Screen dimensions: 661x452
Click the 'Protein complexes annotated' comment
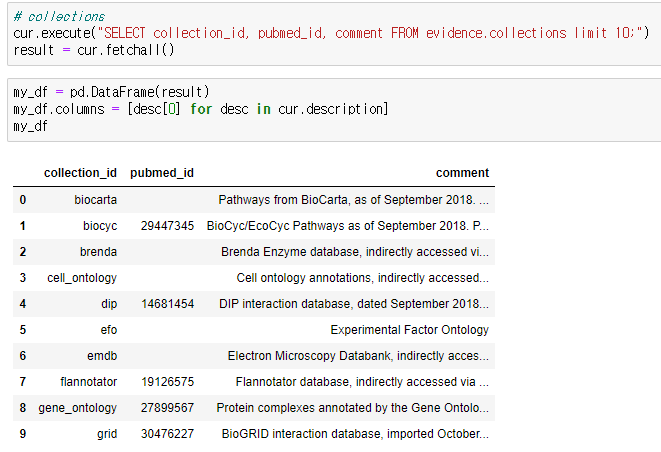pyautogui.click(x=353, y=408)
